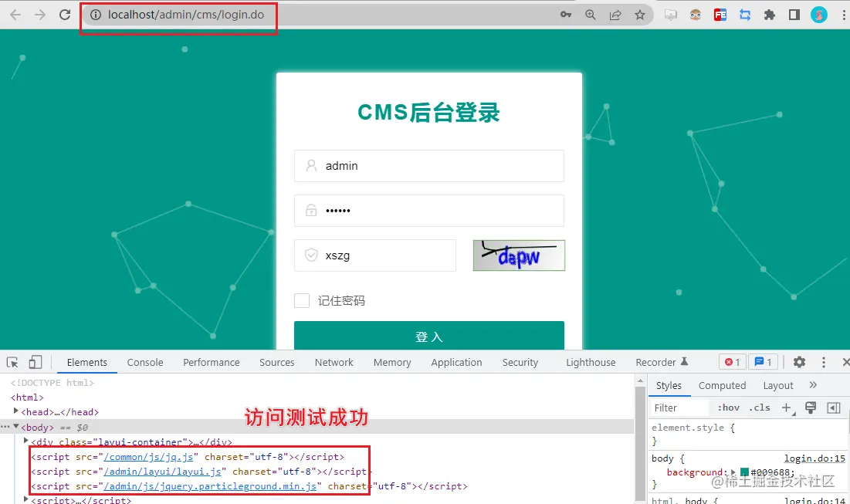Open the Security tab

[x=520, y=362]
